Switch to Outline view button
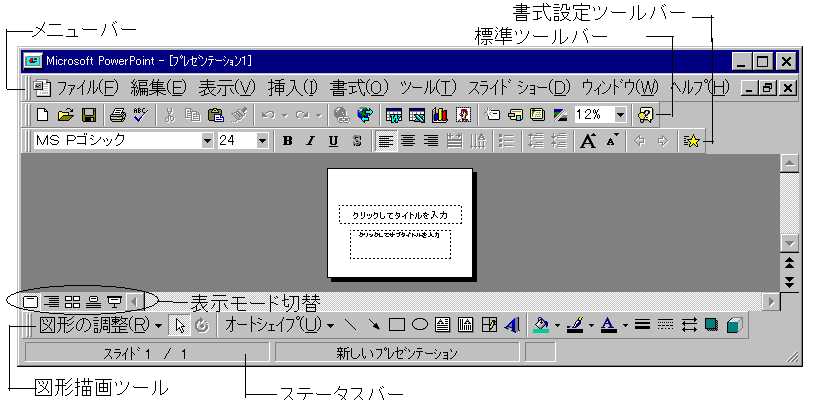816x400 pixels. tap(52, 301)
